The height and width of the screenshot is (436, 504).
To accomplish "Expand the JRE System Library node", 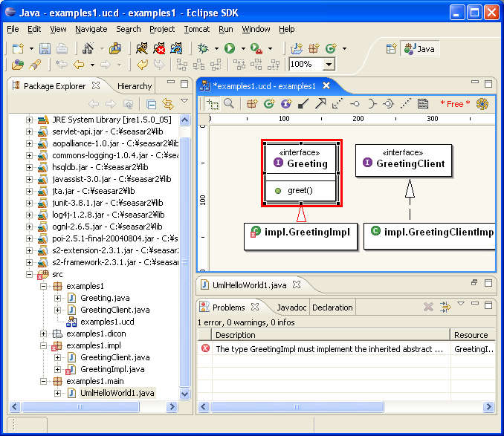I will 30,120.
